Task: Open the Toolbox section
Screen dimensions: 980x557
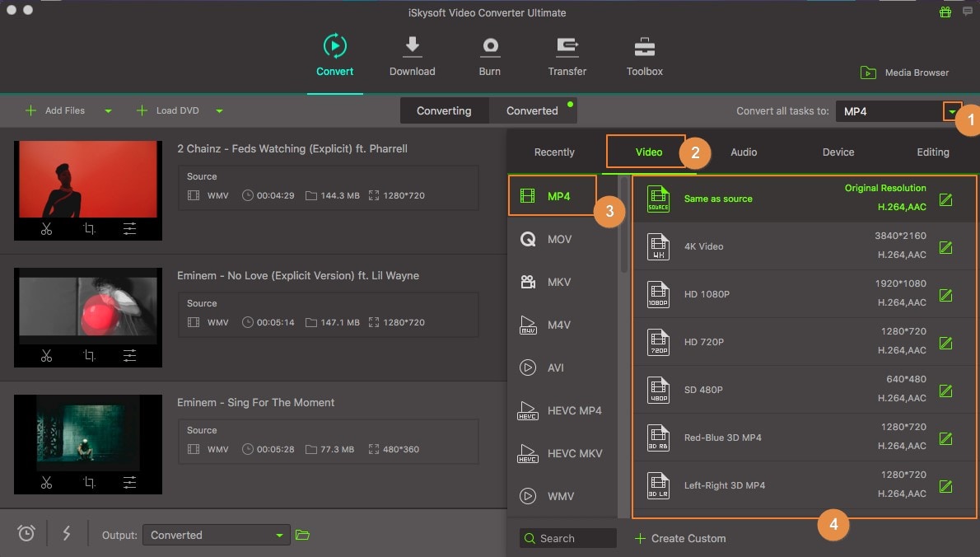Action: point(644,56)
